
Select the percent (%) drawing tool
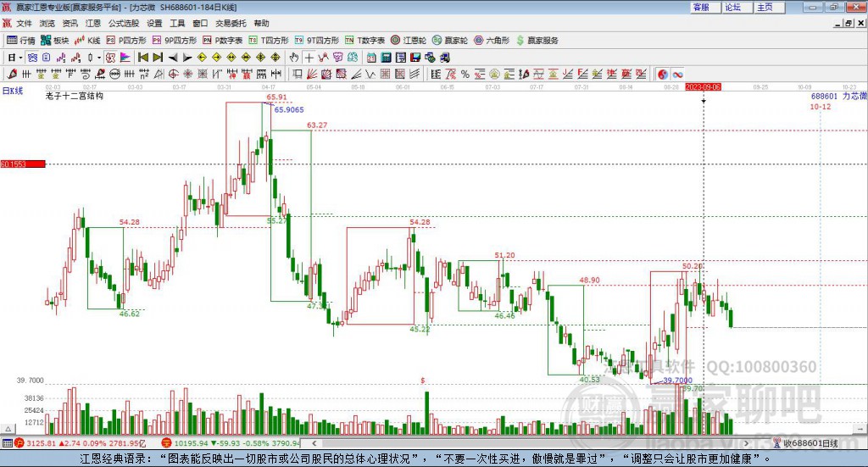465,74
